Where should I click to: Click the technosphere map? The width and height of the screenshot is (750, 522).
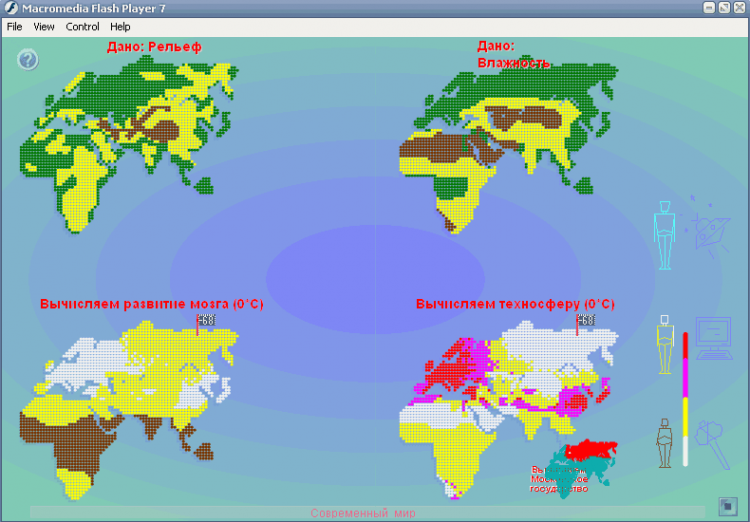click(508, 410)
